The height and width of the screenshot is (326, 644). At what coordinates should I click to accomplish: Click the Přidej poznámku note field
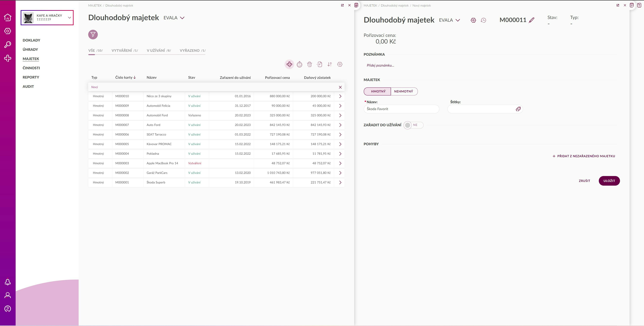[380, 66]
